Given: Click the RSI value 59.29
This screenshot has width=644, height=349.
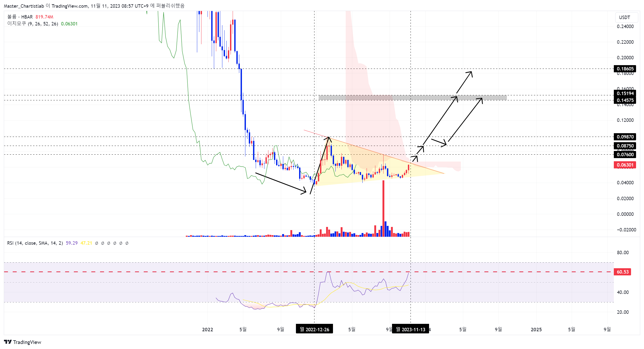Looking at the screenshot, I should point(72,243).
